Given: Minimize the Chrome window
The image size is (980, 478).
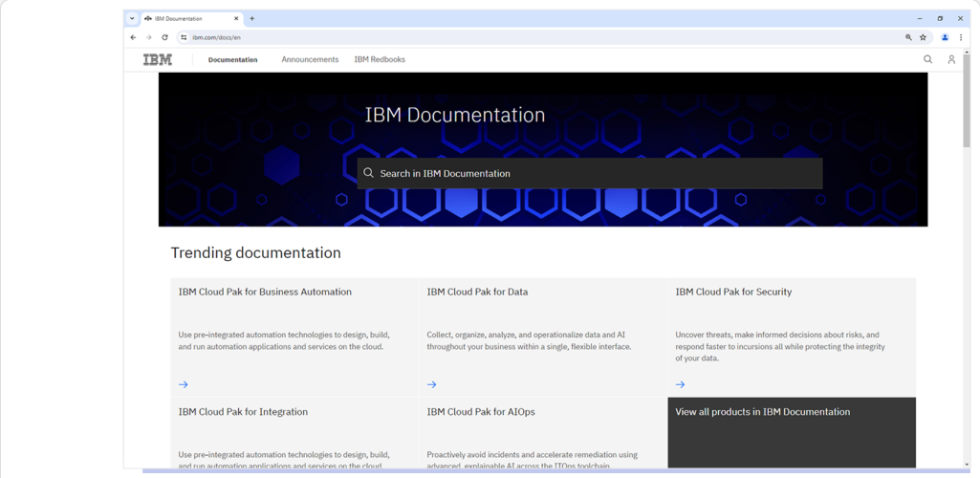Looking at the screenshot, I should pyautogui.click(x=920, y=19).
